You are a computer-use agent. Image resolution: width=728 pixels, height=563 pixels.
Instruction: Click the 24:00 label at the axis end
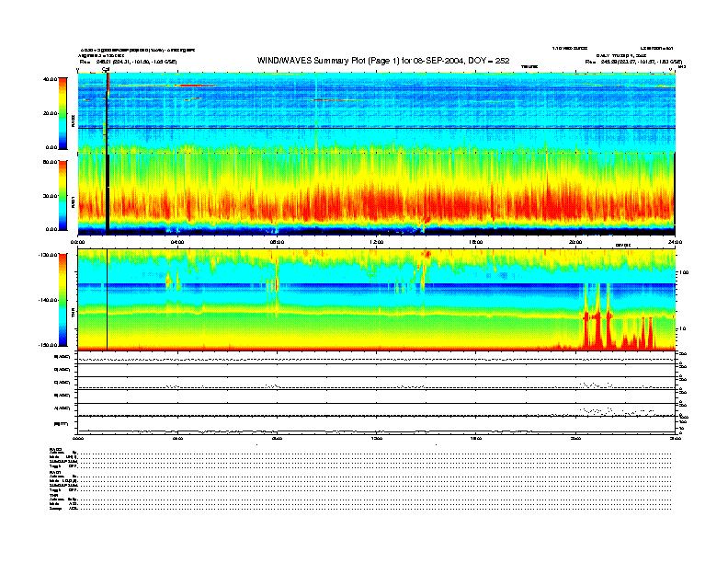(x=674, y=242)
